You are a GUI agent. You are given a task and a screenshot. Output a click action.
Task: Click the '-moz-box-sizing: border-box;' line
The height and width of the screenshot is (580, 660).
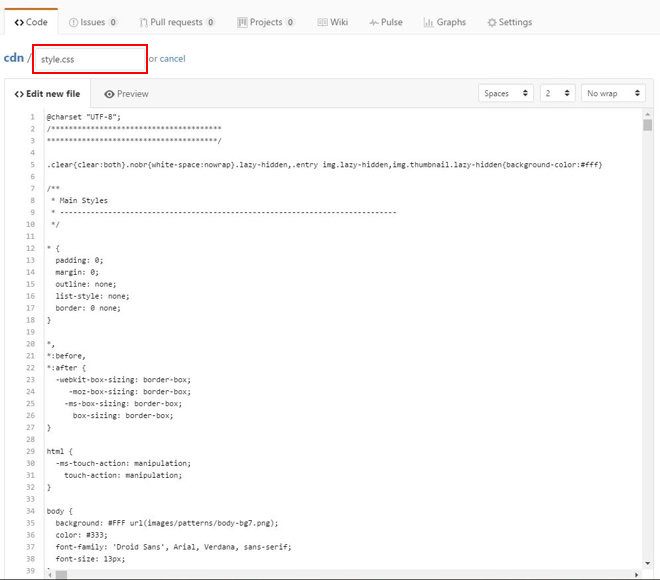click(x=130, y=391)
